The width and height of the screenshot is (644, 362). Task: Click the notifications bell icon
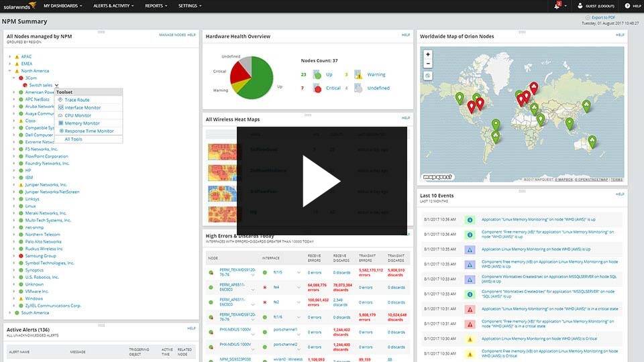point(557,6)
